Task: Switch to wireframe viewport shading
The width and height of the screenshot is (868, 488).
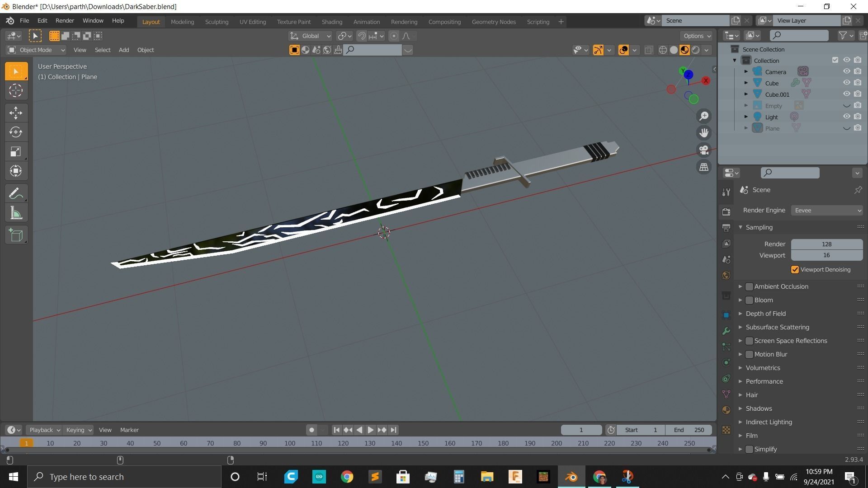Action: click(x=663, y=50)
